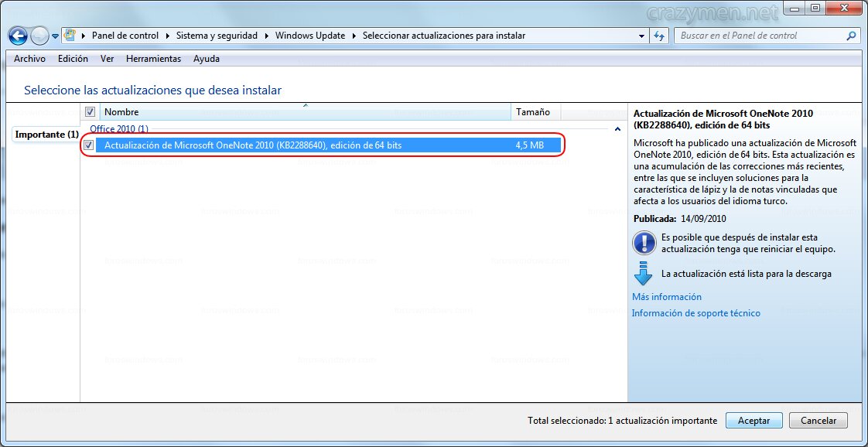Sort updates by Tamaño column
The width and height of the screenshot is (868, 447).
536,111
